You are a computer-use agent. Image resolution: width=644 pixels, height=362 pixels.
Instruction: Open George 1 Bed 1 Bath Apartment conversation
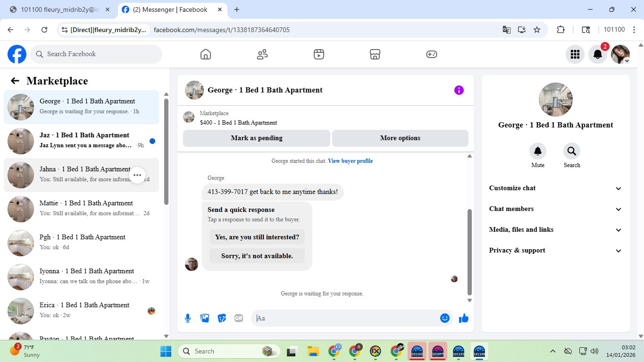81,107
